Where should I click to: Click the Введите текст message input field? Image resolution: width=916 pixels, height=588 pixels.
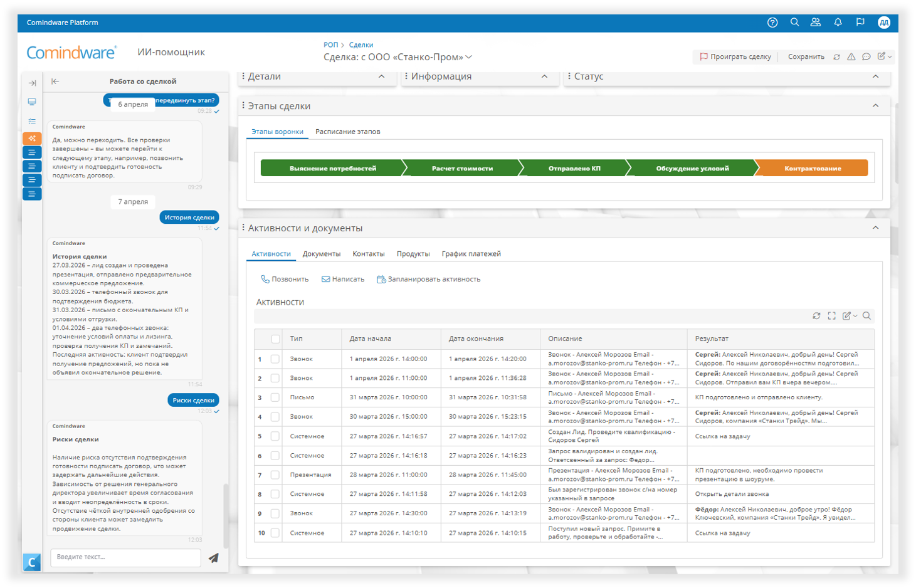pyautogui.click(x=125, y=557)
